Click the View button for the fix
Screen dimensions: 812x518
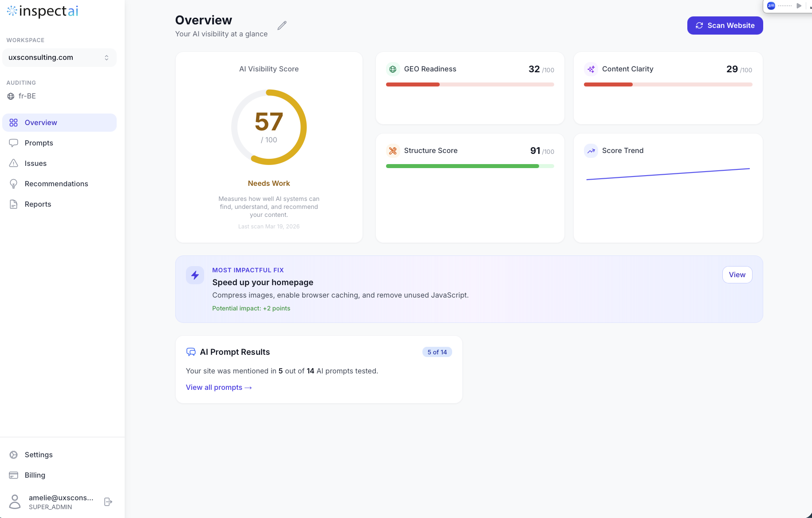(x=737, y=275)
